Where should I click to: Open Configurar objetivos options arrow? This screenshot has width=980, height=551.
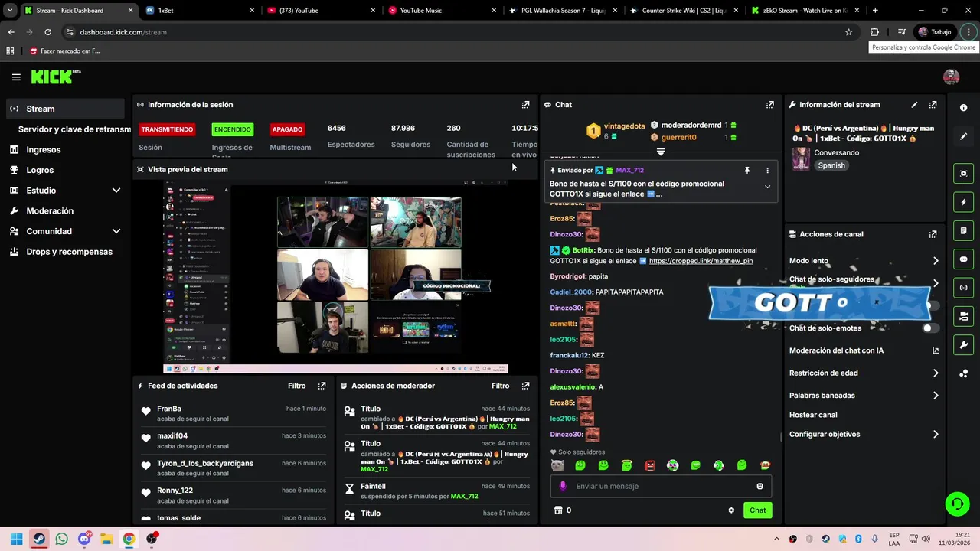click(936, 435)
